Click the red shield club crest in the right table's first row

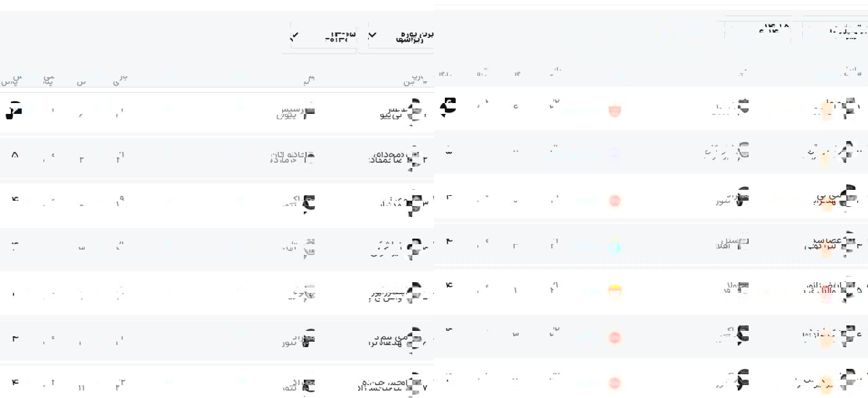tap(614, 109)
